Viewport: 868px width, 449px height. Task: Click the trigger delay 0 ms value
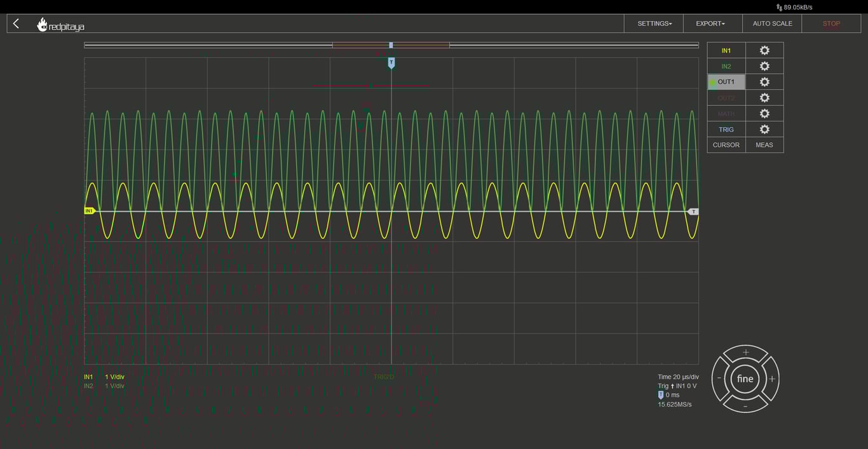pyautogui.click(x=672, y=395)
